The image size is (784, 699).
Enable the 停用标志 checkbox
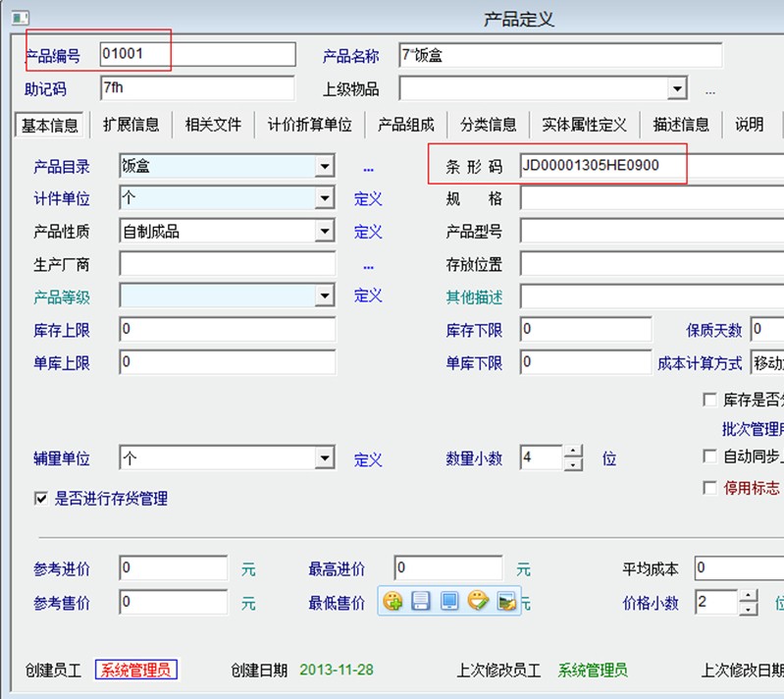click(710, 488)
